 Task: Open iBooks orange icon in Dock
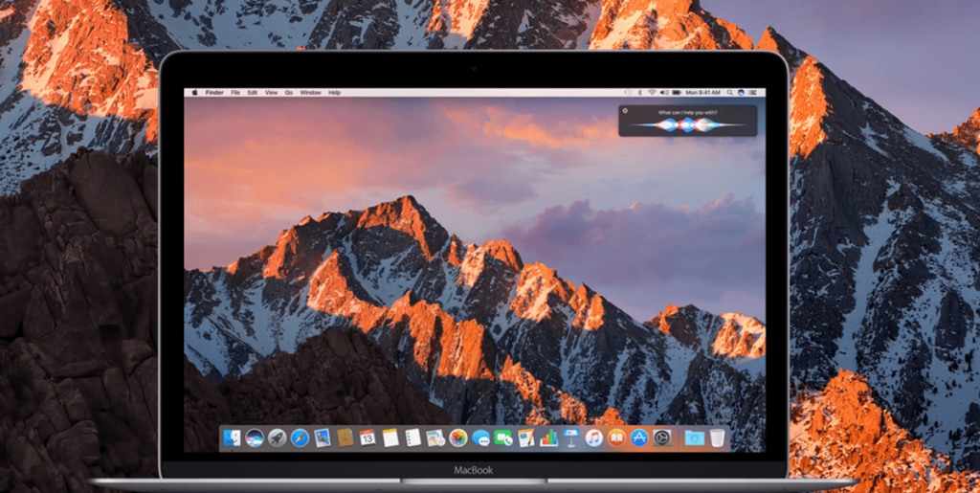point(617,438)
